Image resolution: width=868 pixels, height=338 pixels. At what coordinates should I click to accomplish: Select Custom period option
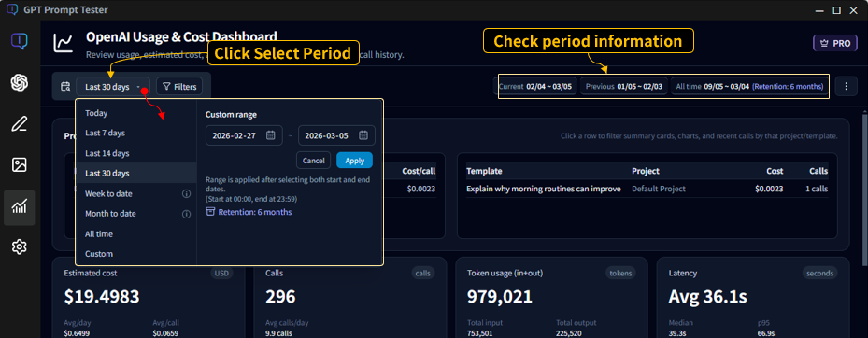coord(136,254)
